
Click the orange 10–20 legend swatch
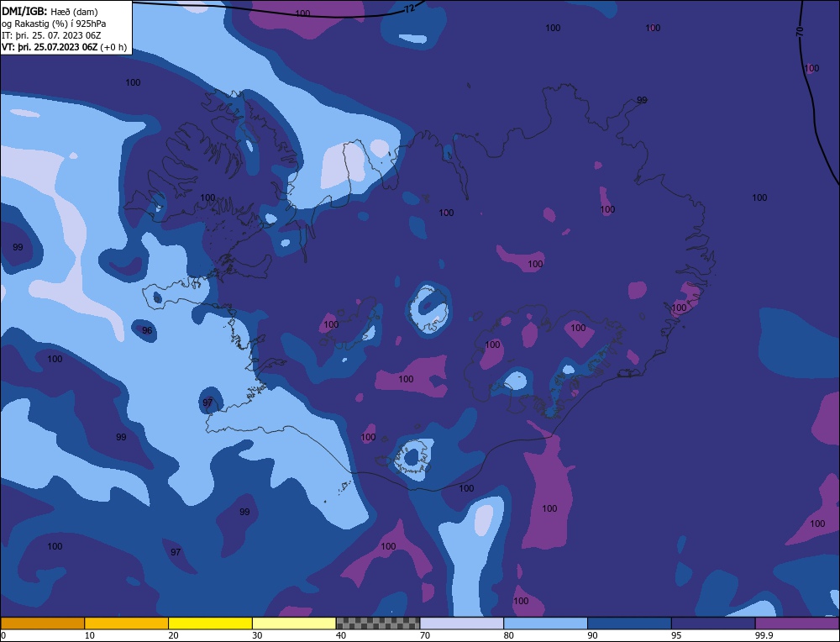(x=127, y=623)
